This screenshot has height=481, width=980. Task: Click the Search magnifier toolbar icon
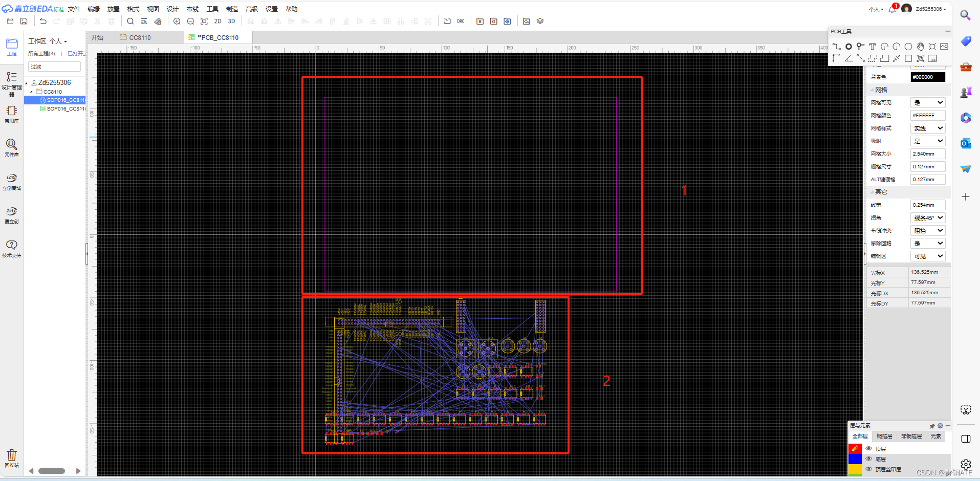click(x=130, y=21)
